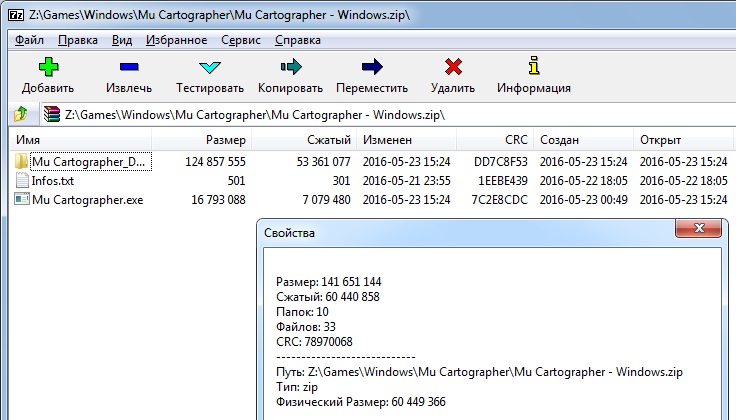
Task: Sort files by Размер column header
Action: (x=201, y=140)
